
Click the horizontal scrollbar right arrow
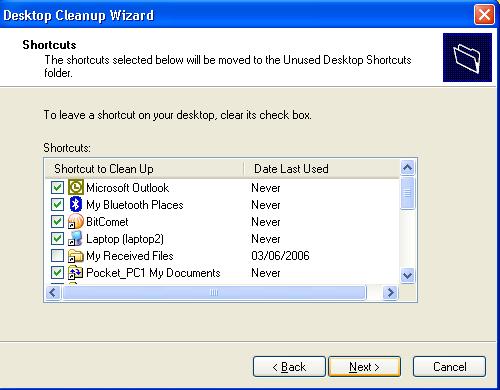(x=390, y=293)
